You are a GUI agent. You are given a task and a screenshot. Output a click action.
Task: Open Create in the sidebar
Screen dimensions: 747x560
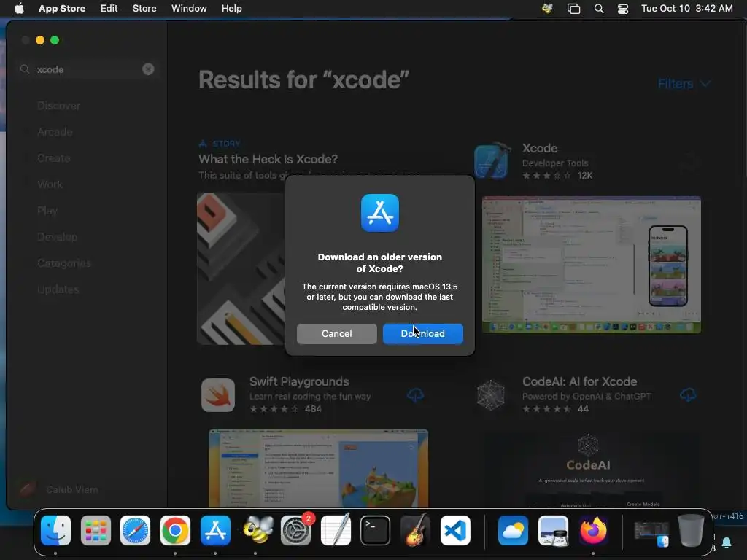[x=54, y=158]
